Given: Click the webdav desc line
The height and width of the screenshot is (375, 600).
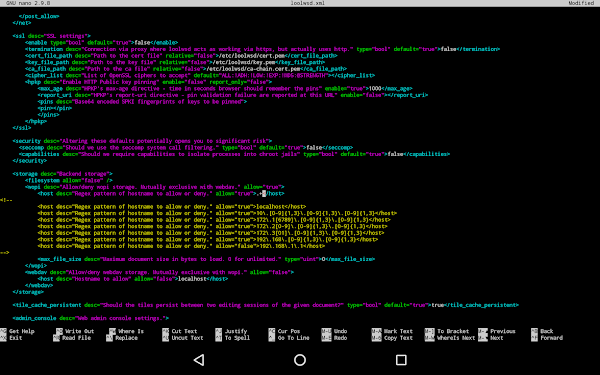Looking at the screenshot, I should point(159,272).
